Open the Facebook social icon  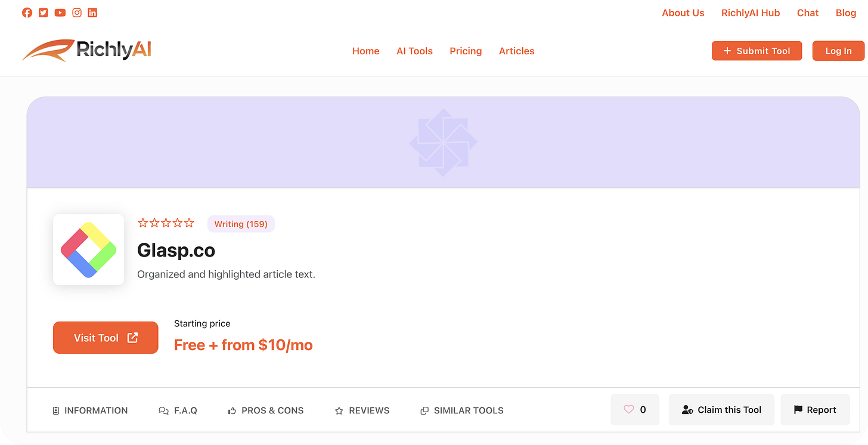27,13
